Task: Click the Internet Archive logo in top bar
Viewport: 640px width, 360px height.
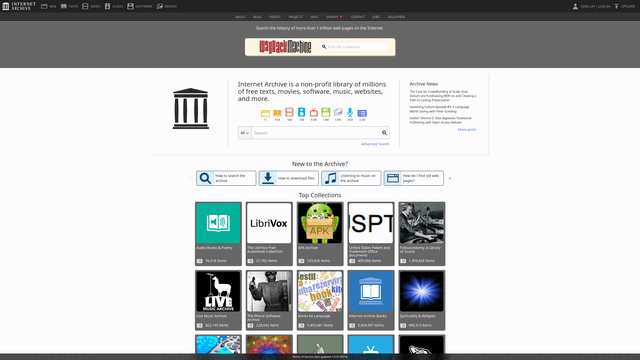Action: tap(19, 6)
